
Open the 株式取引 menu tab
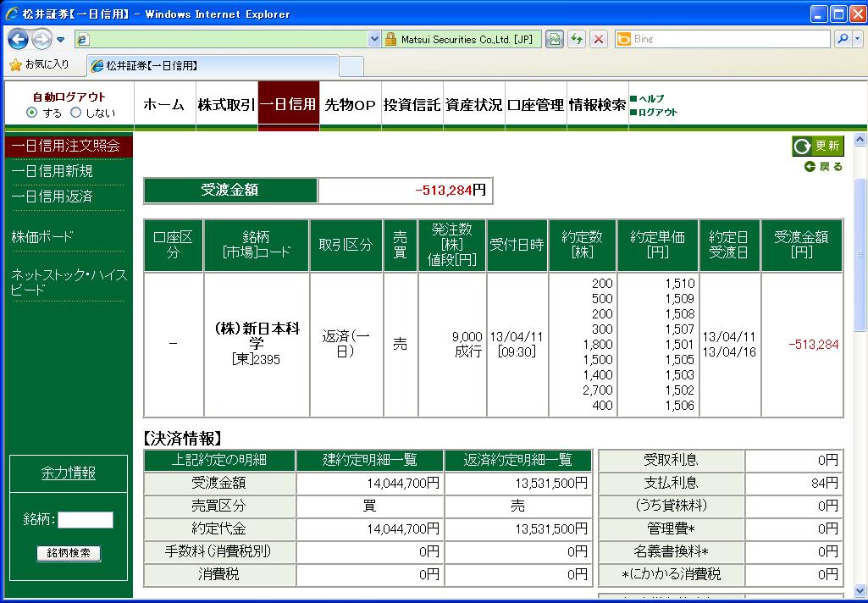[225, 105]
